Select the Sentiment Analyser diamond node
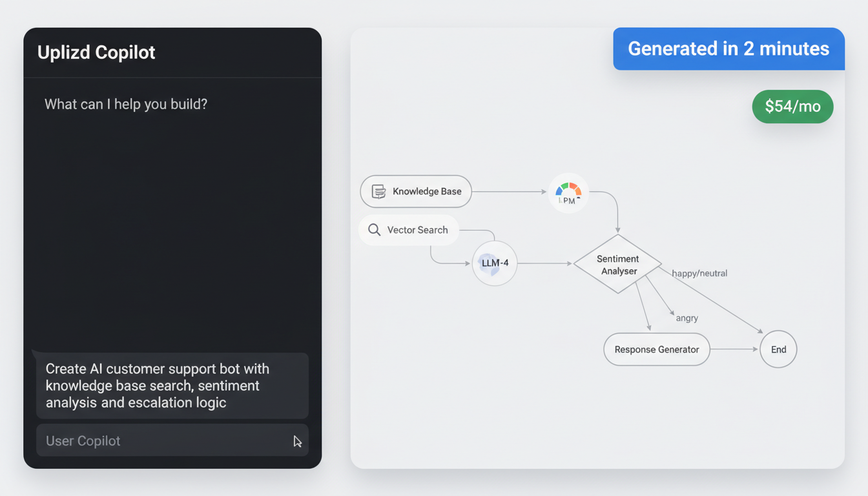The image size is (868, 496). coord(617,264)
